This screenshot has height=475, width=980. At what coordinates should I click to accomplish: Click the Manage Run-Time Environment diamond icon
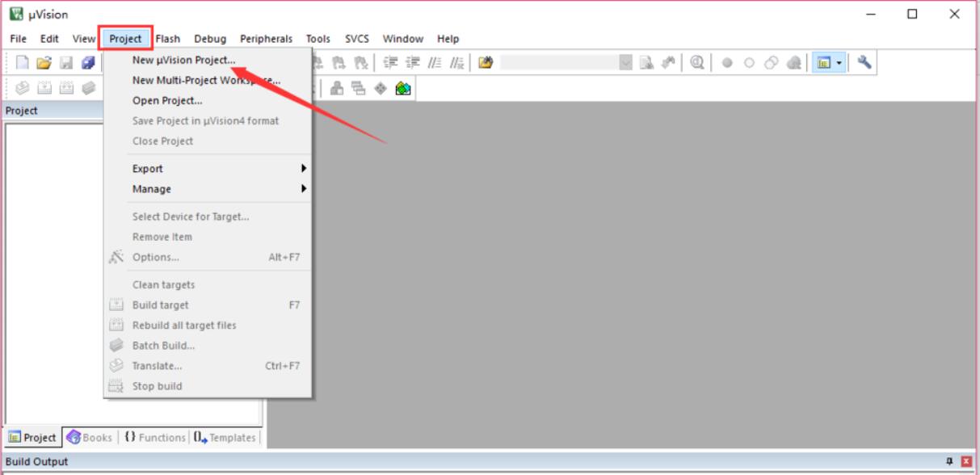pos(381,89)
